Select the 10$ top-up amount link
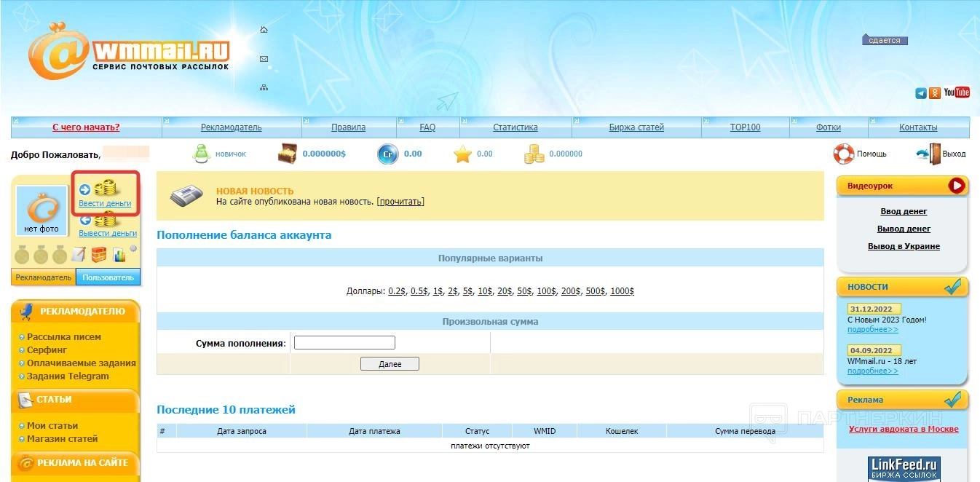This screenshot has width=980, height=482. (485, 291)
